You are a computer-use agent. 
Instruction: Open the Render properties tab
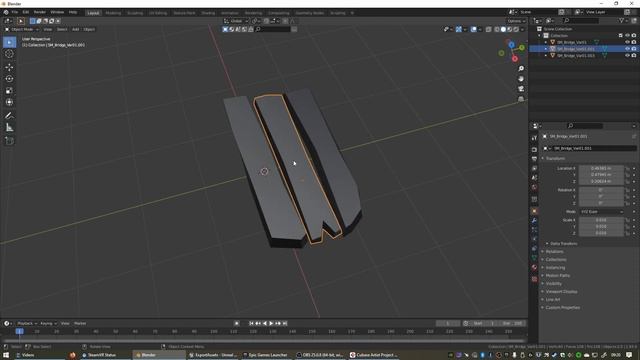coord(534,150)
